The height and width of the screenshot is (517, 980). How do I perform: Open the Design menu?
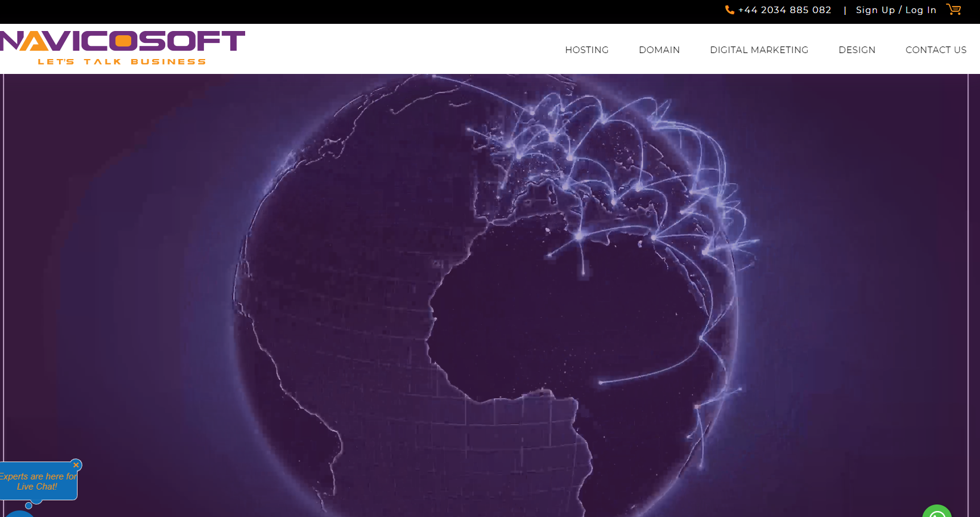point(857,50)
